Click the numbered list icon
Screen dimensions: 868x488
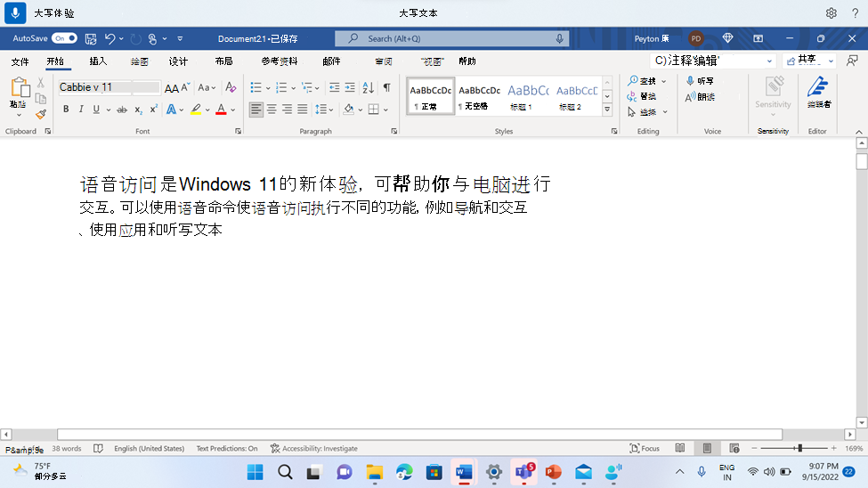(281, 87)
